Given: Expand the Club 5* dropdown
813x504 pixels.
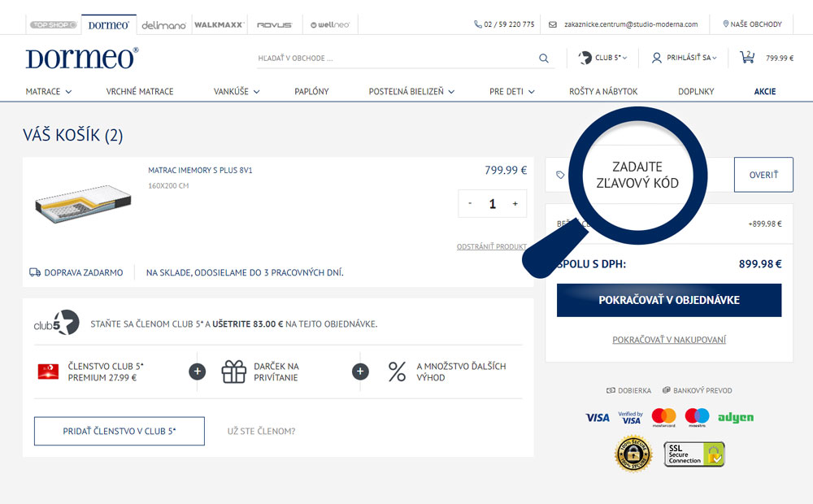Looking at the screenshot, I should tap(602, 58).
